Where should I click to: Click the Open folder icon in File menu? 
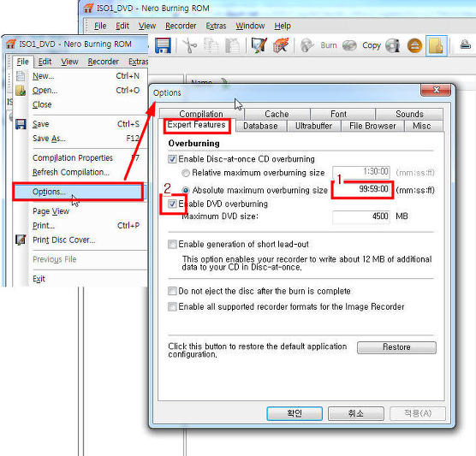point(21,91)
